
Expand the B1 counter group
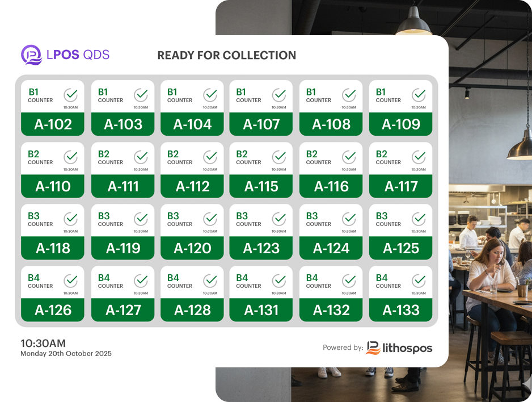pyautogui.click(x=34, y=91)
